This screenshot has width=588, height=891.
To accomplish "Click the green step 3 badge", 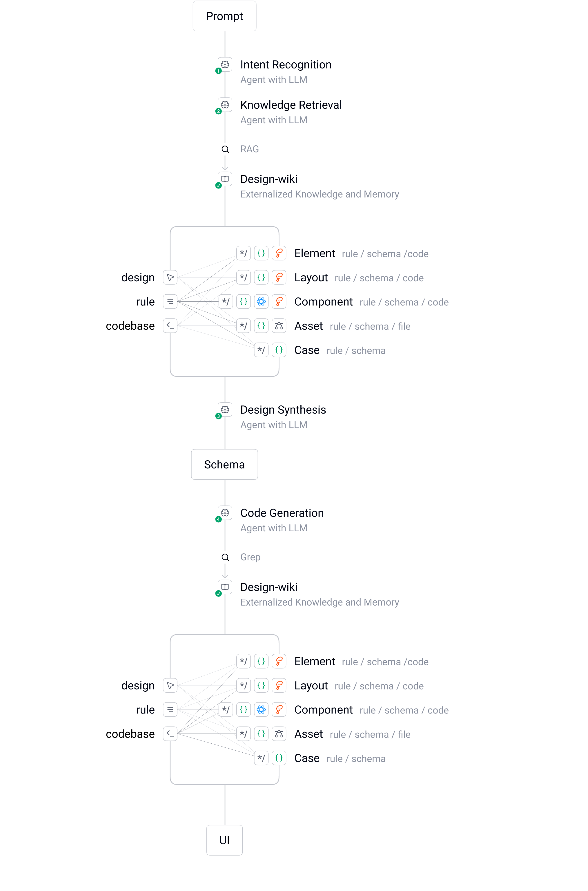I will click(x=219, y=416).
